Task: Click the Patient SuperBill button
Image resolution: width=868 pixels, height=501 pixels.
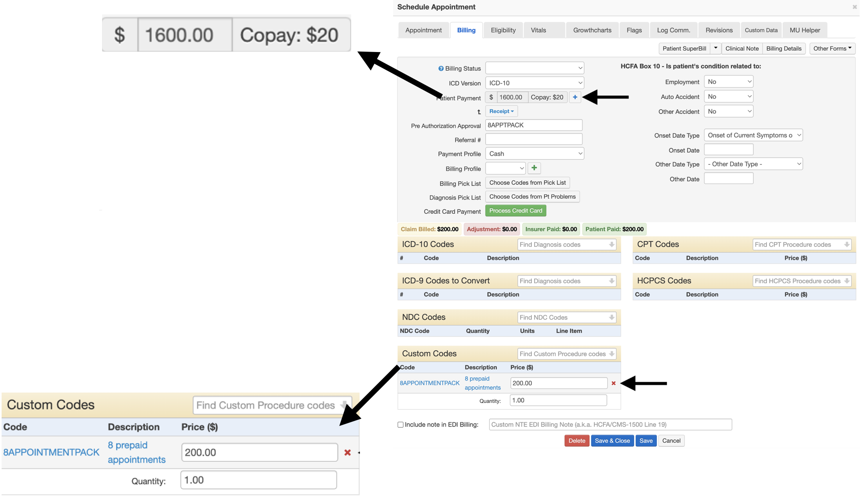Action: 684,48
